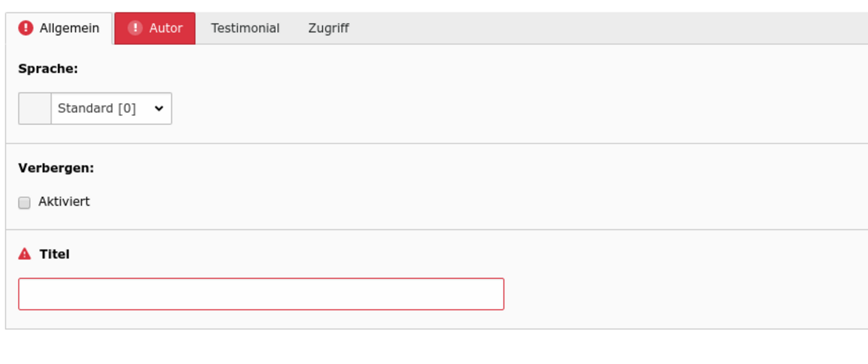Open the Autor tab

coord(165,28)
